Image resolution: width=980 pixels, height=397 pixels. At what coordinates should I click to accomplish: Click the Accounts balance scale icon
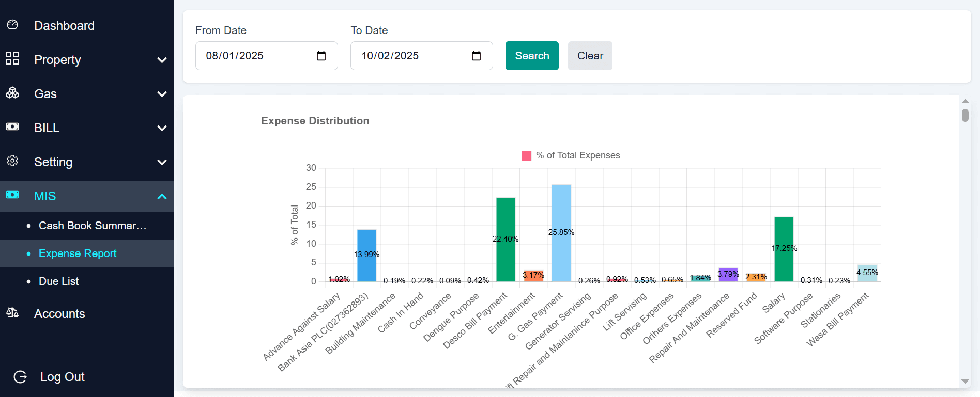point(12,313)
